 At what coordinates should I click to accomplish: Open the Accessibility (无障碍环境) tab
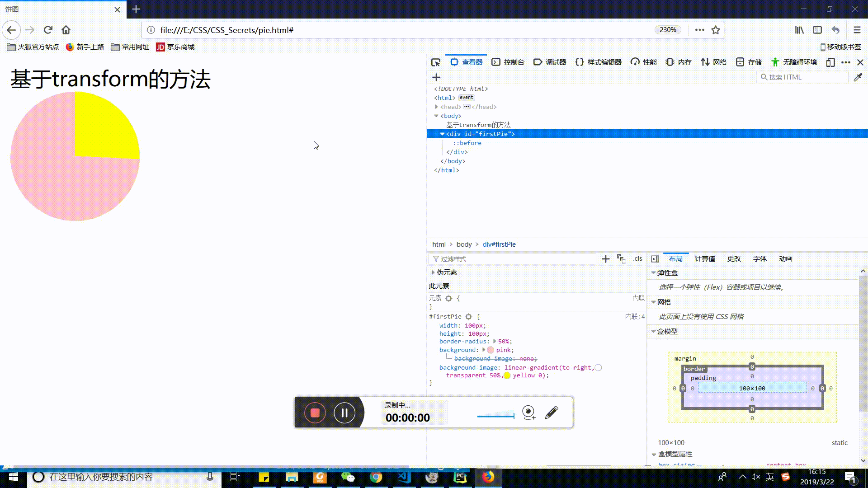click(x=794, y=62)
